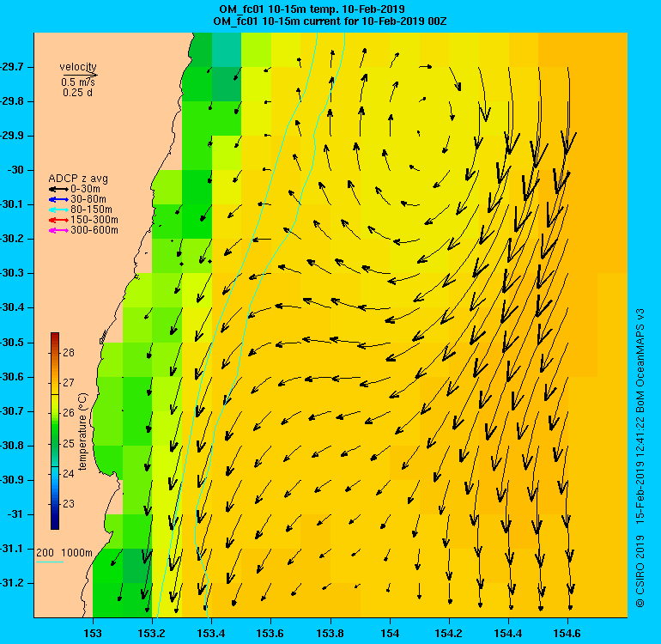The width and height of the screenshot is (661, 644).
Task: Click the '-30.2' latitude label
Action: (x=12, y=239)
